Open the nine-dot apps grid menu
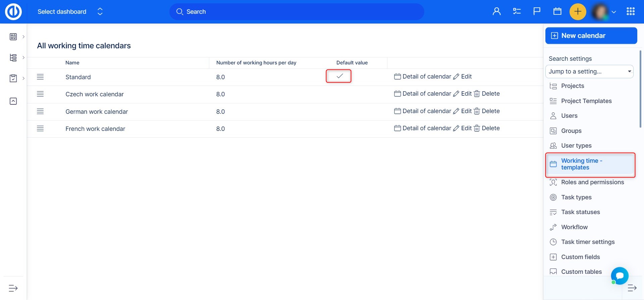 [x=630, y=12]
